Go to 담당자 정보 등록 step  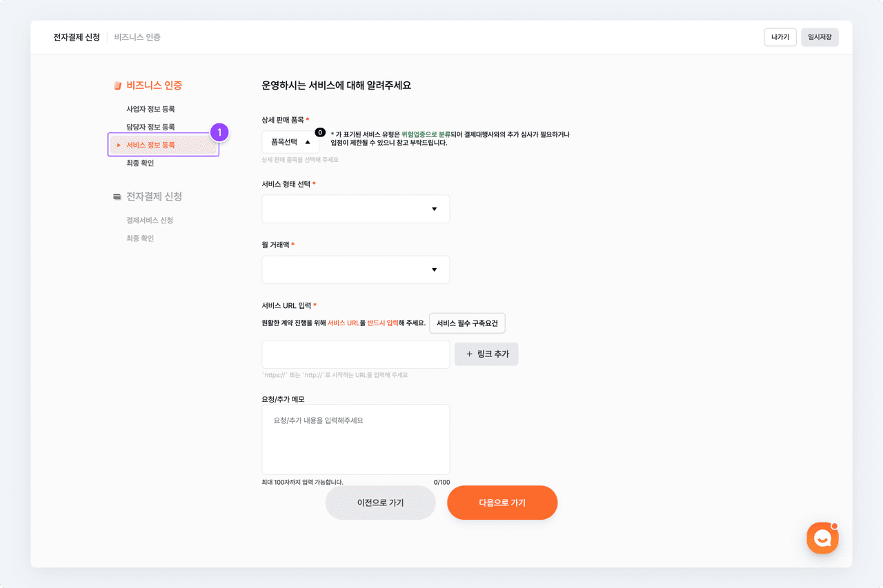[x=150, y=127]
